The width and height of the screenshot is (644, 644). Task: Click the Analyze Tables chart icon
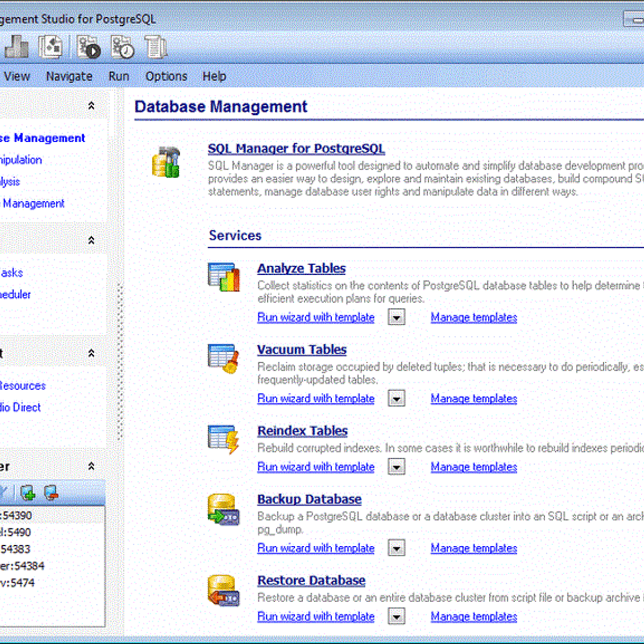(223, 277)
